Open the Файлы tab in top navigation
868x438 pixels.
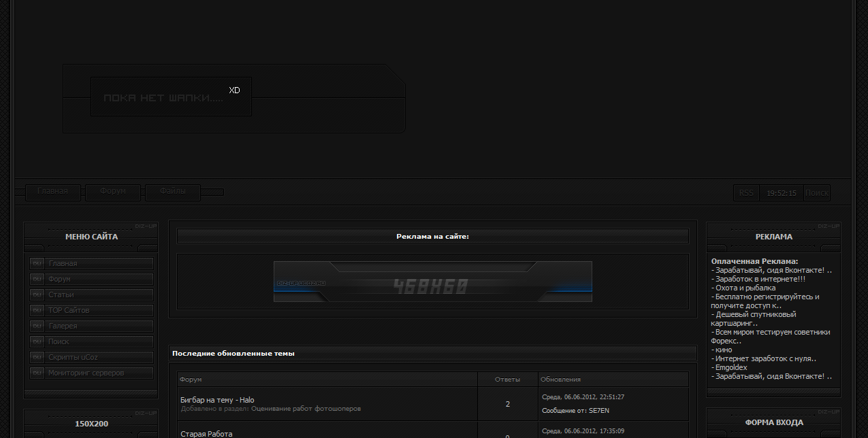[172, 192]
